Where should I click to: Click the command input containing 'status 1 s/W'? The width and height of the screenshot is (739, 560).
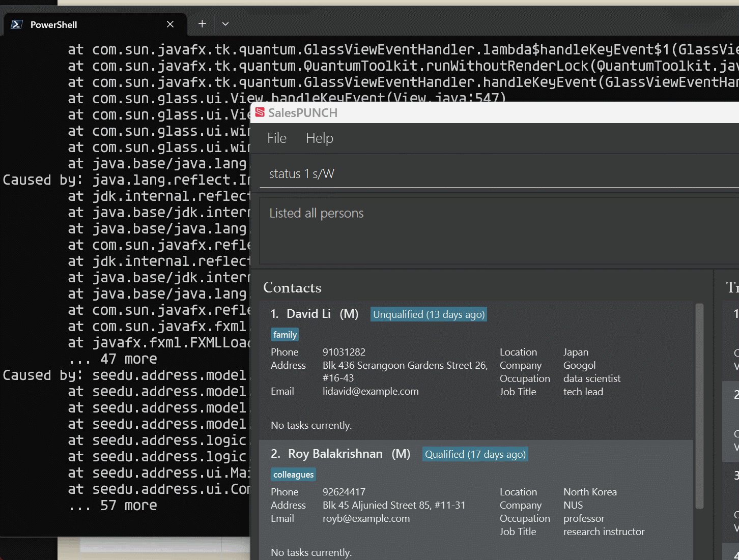pyautogui.click(x=499, y=174)
